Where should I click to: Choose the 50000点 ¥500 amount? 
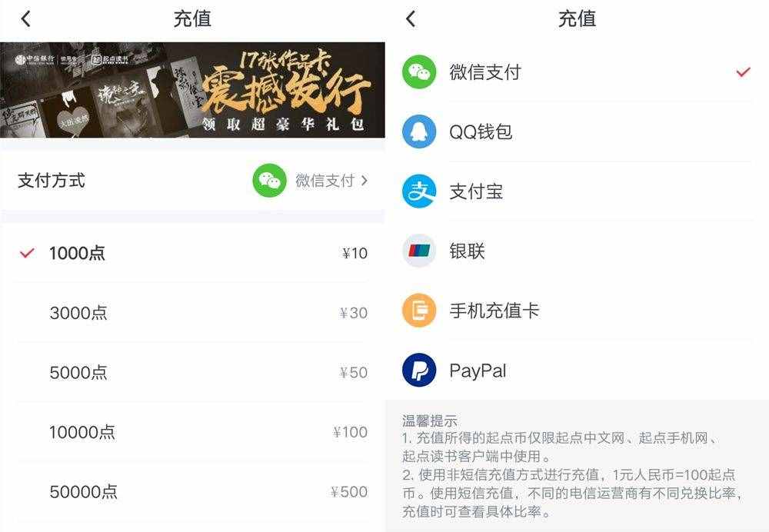point(192,491)
